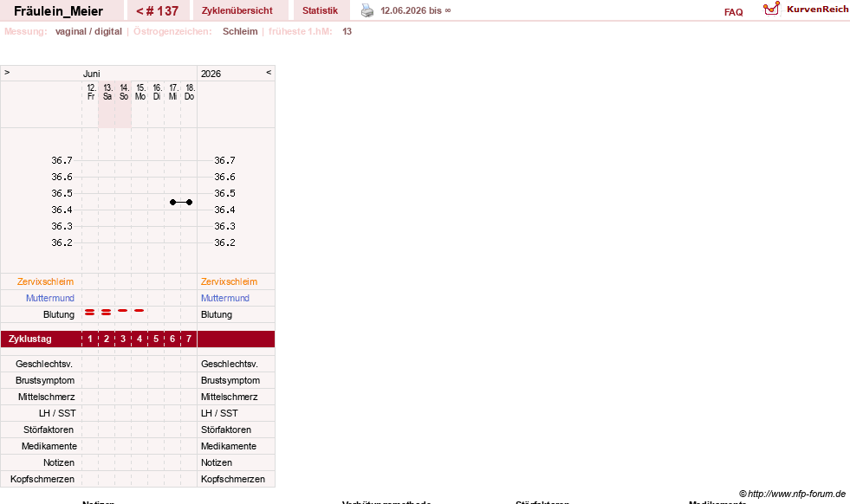Click the date range '12.06.2026 bis ∞'
The image size is (850, 504).
pos(416,10)
